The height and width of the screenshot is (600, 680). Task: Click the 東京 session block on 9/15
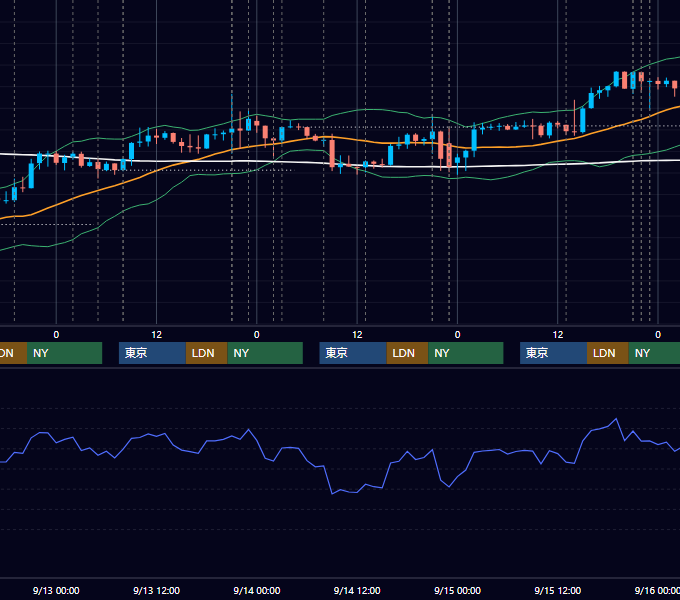point(553,353)
